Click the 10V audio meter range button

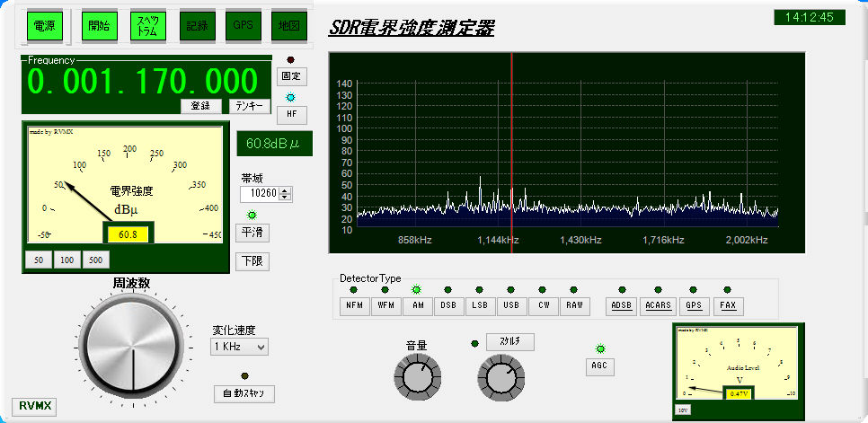684,410
